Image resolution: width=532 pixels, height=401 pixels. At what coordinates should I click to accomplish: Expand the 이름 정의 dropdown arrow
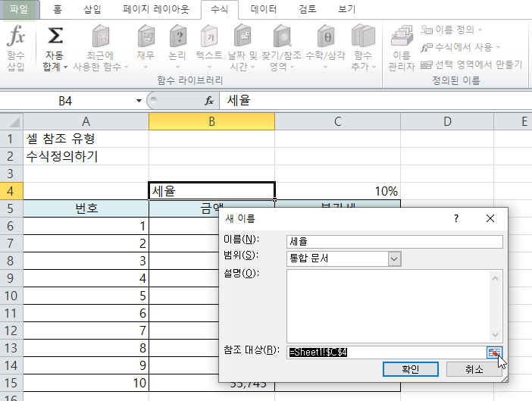pos(480,30)
